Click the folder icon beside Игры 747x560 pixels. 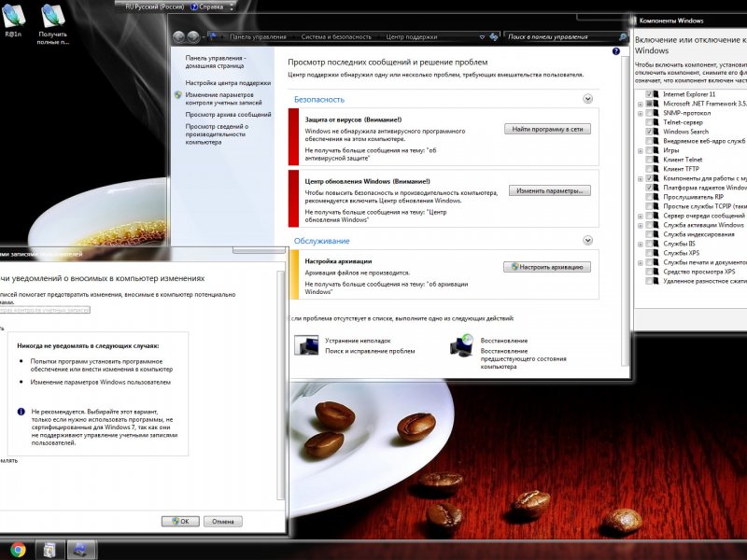656,150
